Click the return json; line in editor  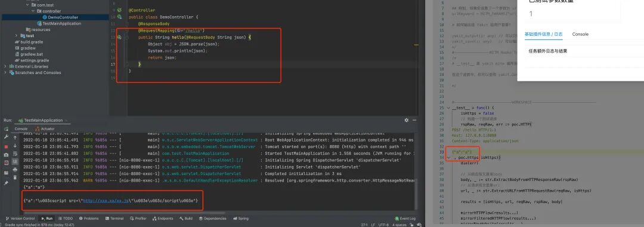(x=162, y=57)
